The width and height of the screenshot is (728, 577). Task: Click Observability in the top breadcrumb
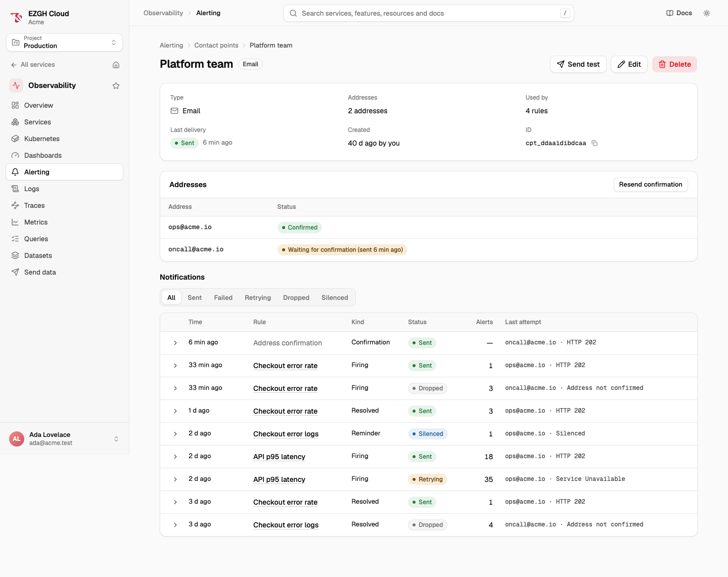pyautogui.click(x=163, y=13)
